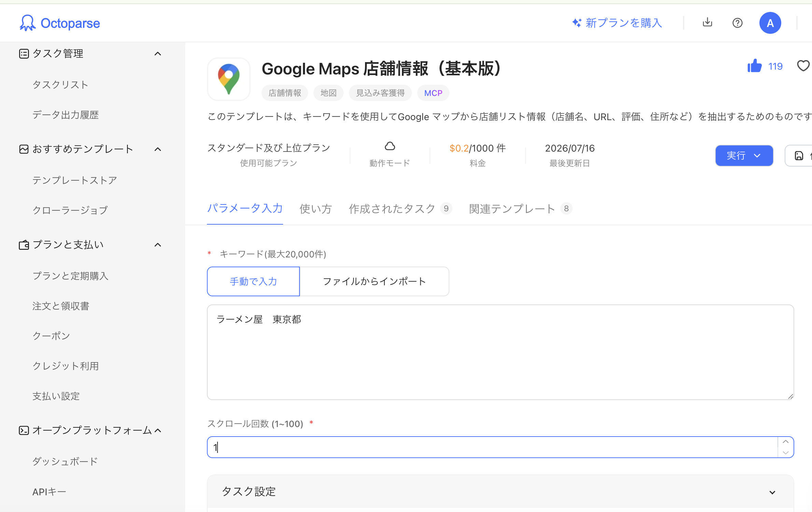Collapse the タスク管理 section chevron
This screenshot has width=812, height=512.
158,54
